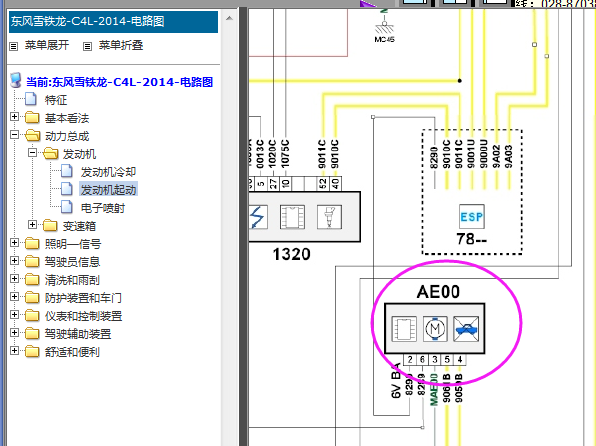Click the 1320 component label
This screenshot has height=446, width=596.
click(x=292, y=254)
